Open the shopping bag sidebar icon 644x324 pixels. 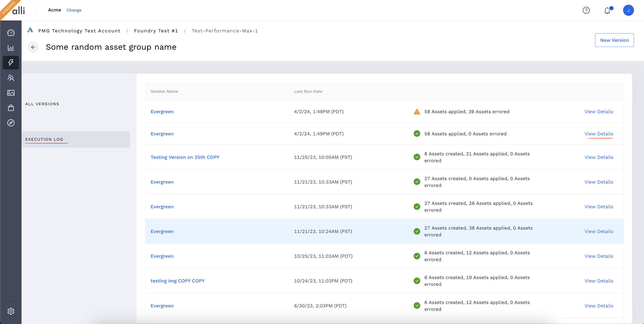(x=11, y=108)
